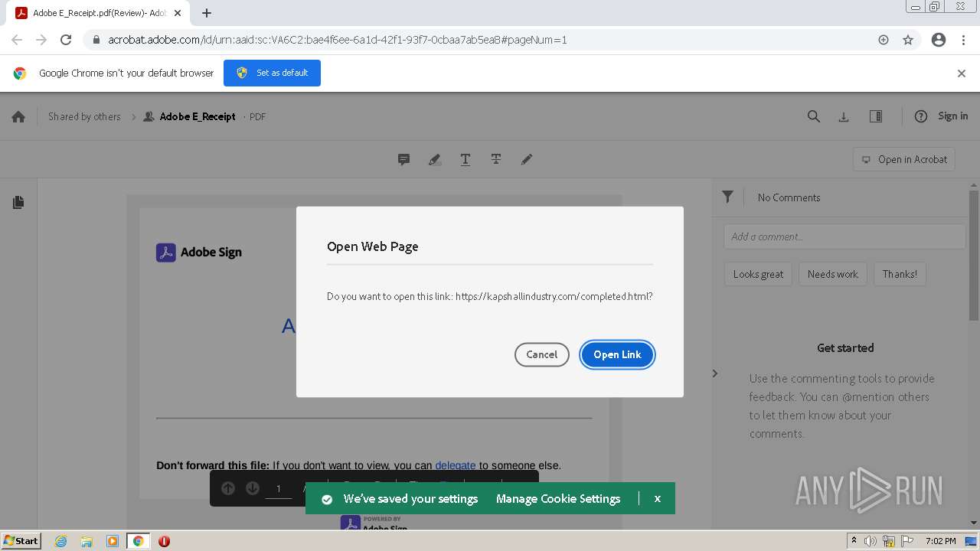Choose the Thanks! quick reply
Image resolution: width=980 pixels, height=551 pixels.
click(x=900, y=274)
